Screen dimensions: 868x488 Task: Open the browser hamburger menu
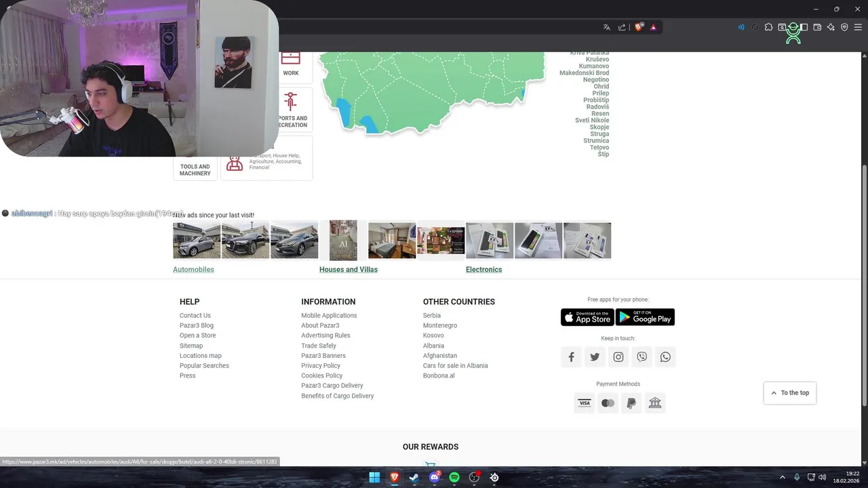click(858, 27)
